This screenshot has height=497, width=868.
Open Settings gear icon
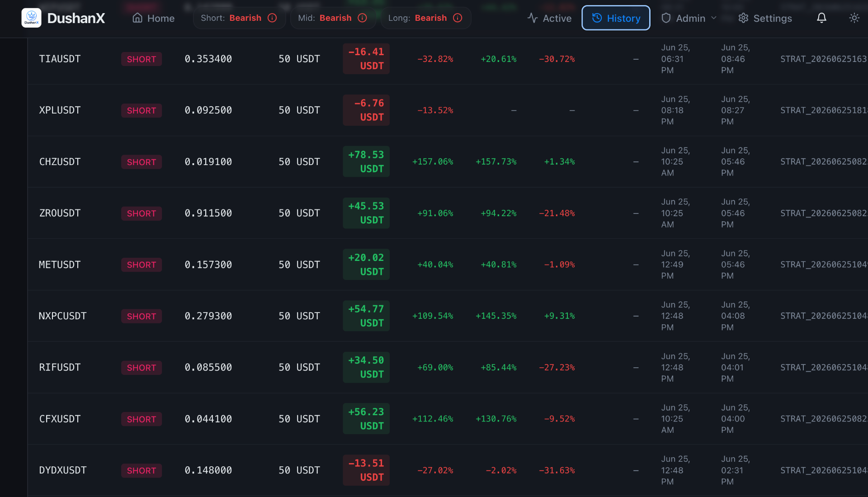click(x=743, y=18)
